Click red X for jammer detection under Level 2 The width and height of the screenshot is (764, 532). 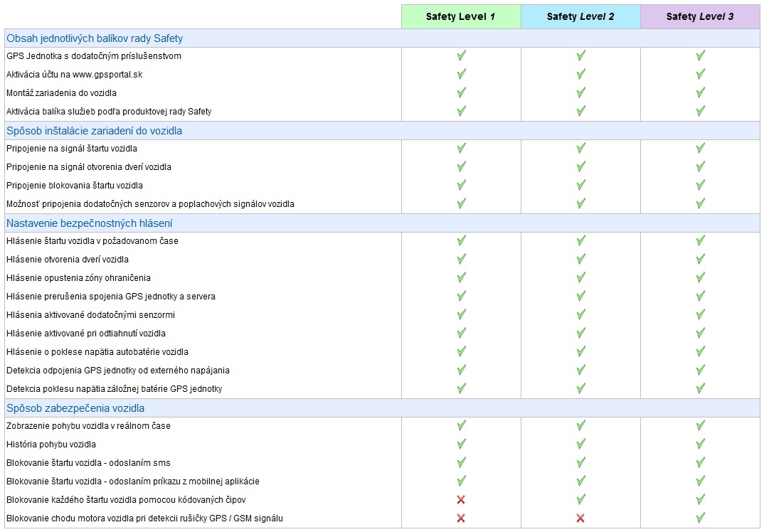click(580, 518)
